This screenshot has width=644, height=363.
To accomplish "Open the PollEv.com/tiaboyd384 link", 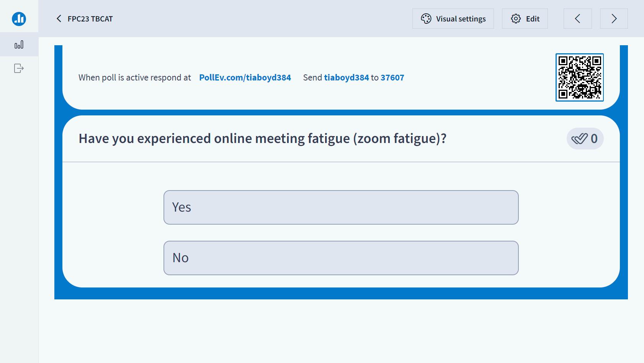I will pos(245,77).
